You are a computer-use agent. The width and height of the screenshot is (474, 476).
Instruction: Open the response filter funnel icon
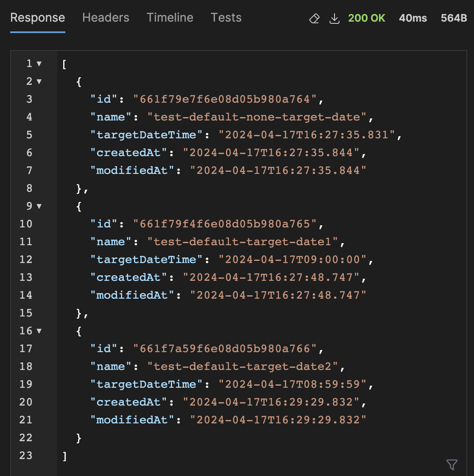(x=451, y=465)
